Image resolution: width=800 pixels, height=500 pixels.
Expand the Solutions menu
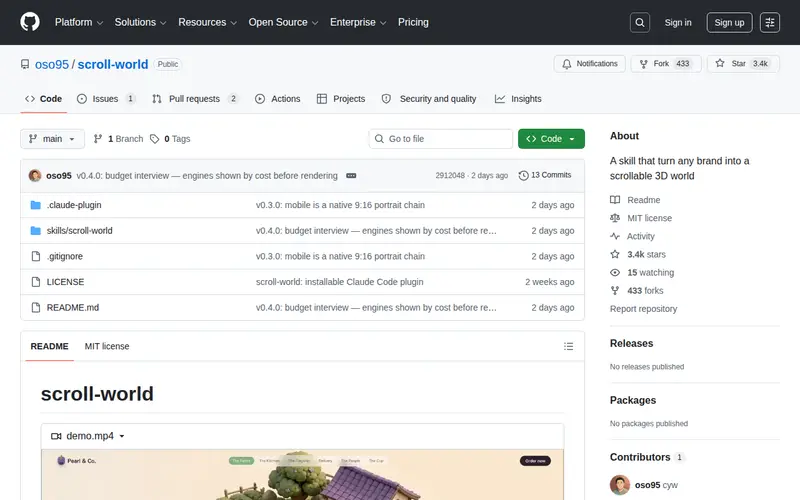[x=140, y=22]
